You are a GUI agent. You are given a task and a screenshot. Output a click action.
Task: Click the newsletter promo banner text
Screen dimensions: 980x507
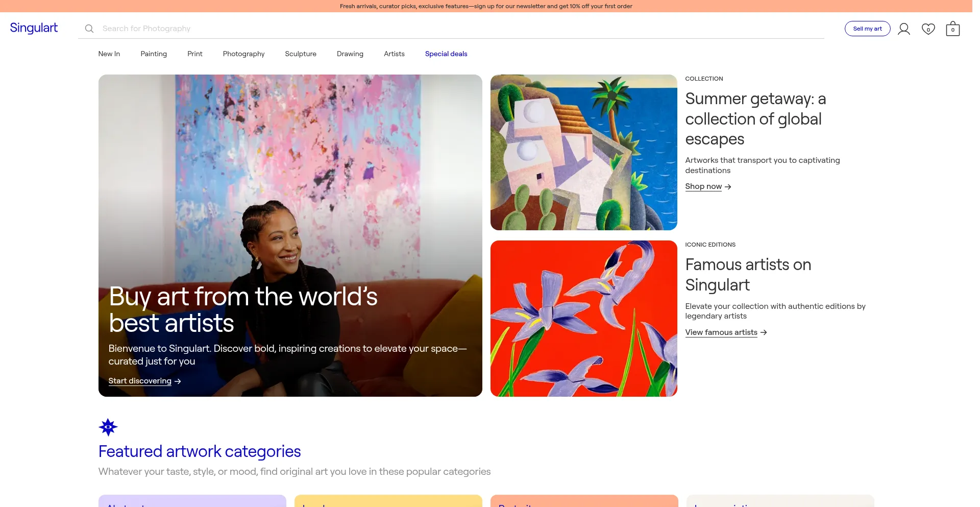(x=486, y=6)
